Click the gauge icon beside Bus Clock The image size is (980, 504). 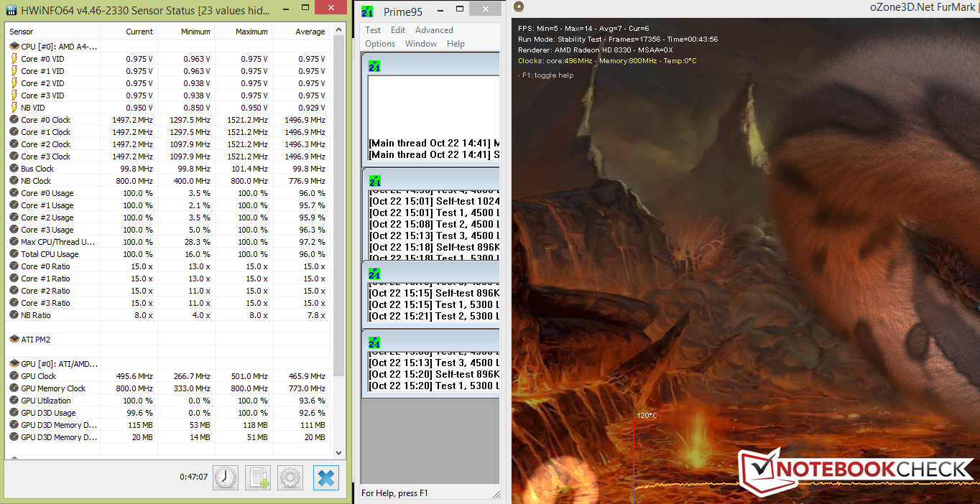click(x=14, y=169)
